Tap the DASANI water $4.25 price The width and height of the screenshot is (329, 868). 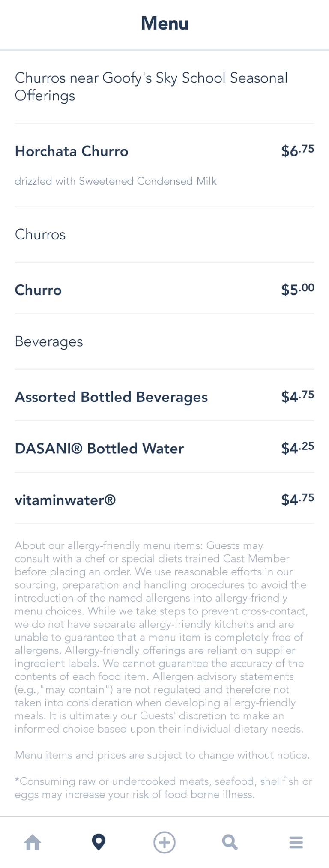[297, 448]
